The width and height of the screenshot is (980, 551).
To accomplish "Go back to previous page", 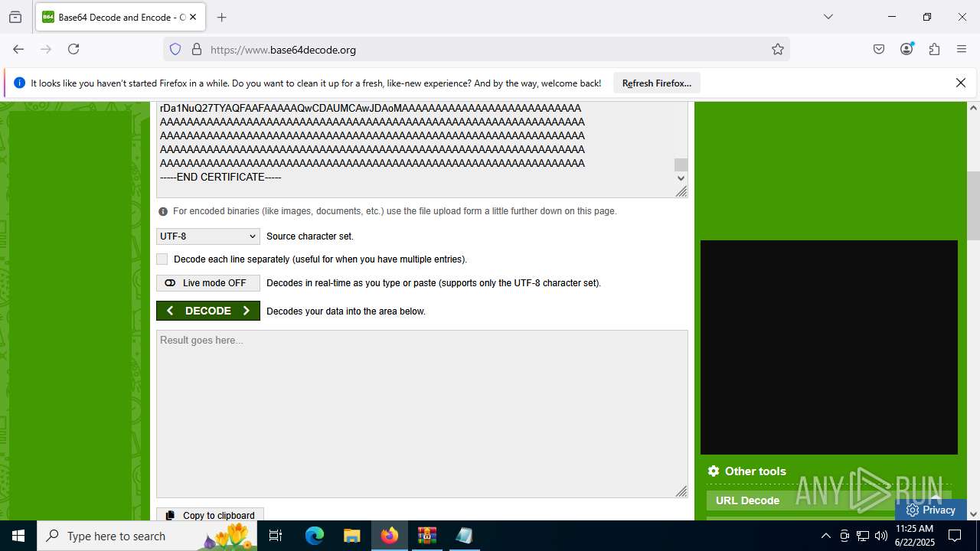I will [18, 49].
